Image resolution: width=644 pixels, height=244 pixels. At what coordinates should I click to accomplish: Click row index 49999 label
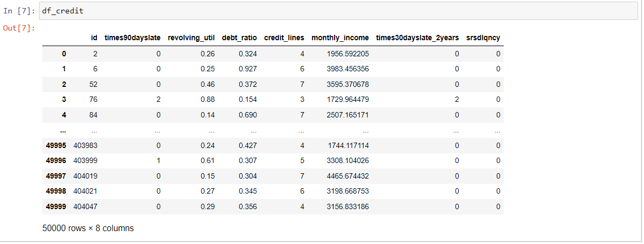click(57, 206)
